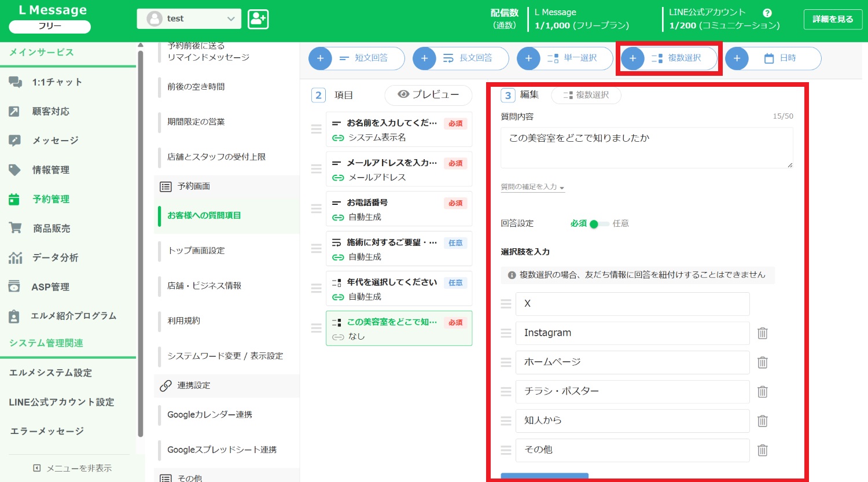This screenshot has height=482, width=868.
Task: Click the plus icon for 日時 question
Action: 737,58
